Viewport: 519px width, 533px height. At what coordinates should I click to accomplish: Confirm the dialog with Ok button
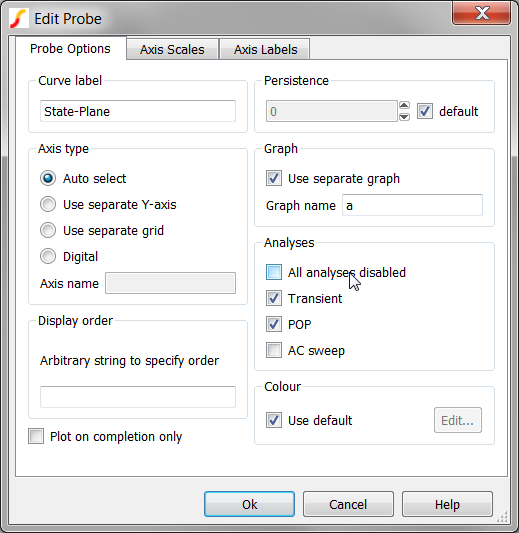pyautogui.click(x=249, y=504)
